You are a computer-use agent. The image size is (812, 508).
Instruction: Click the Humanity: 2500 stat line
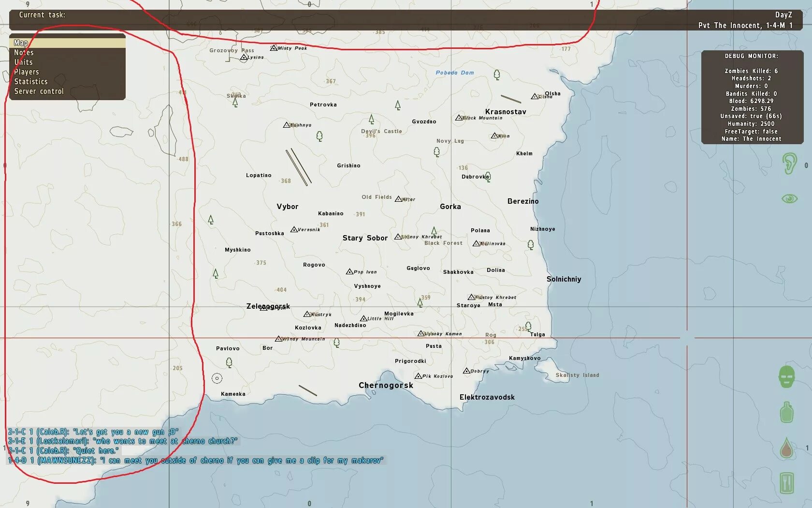click(751, 124)
